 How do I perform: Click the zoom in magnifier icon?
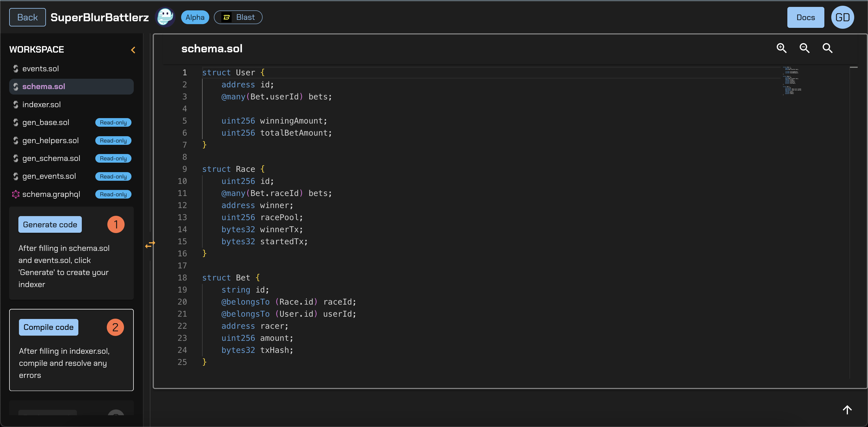pos(781,48)
